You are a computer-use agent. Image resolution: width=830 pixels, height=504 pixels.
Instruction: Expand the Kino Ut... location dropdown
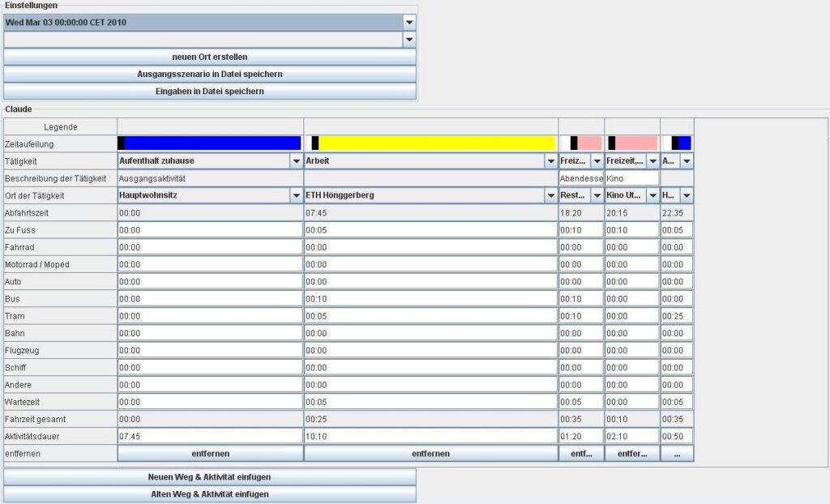pyautogui.click(x=653, y=195)
